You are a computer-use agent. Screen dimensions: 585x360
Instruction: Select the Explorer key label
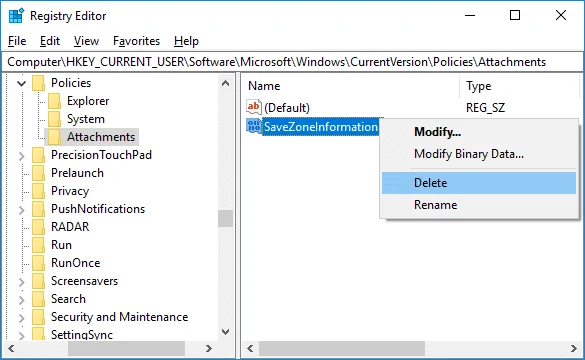(88, 101)
